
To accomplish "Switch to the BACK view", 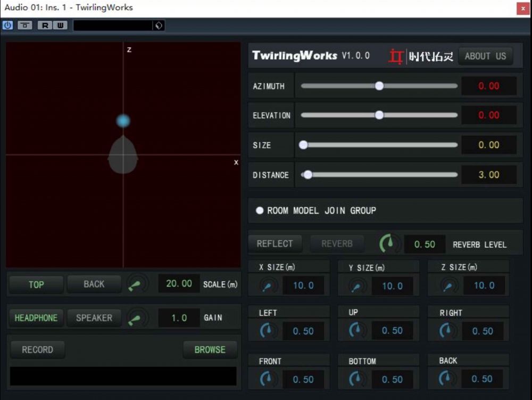I will coord(94,284).
